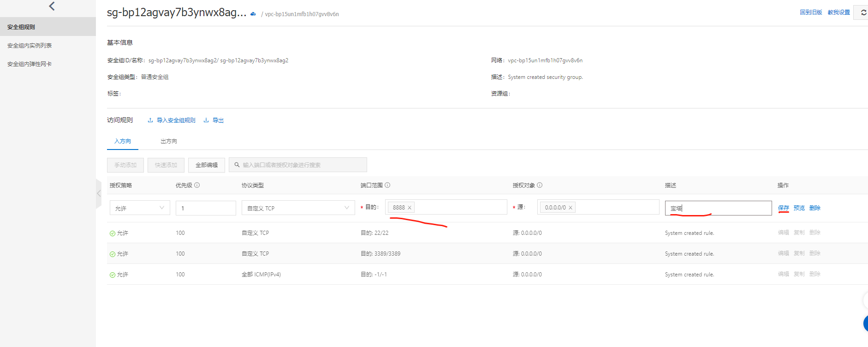Image resolution: width=868 pixels, height=347 pixels.
Task: Click the 导出 link
Action: pos(218,120)
